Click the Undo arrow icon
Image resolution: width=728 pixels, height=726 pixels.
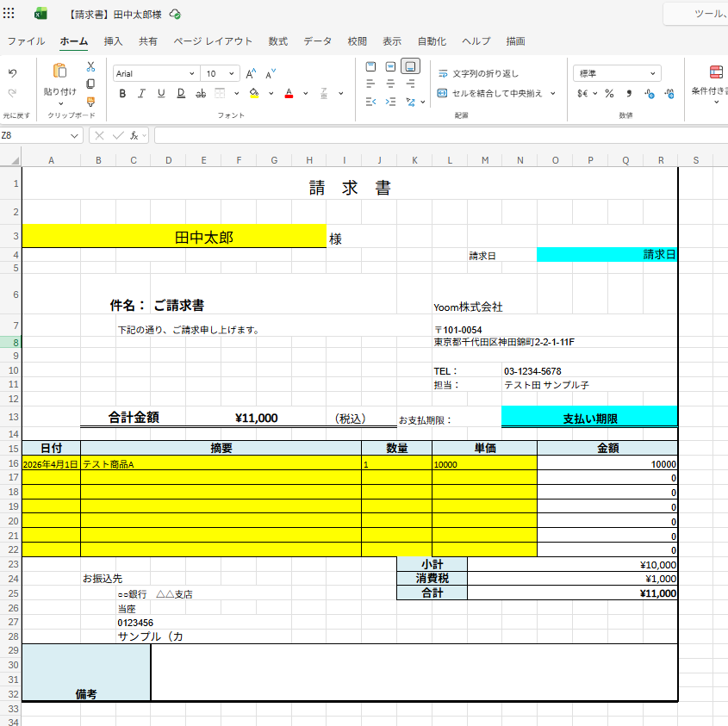click(x=12, y=73)
